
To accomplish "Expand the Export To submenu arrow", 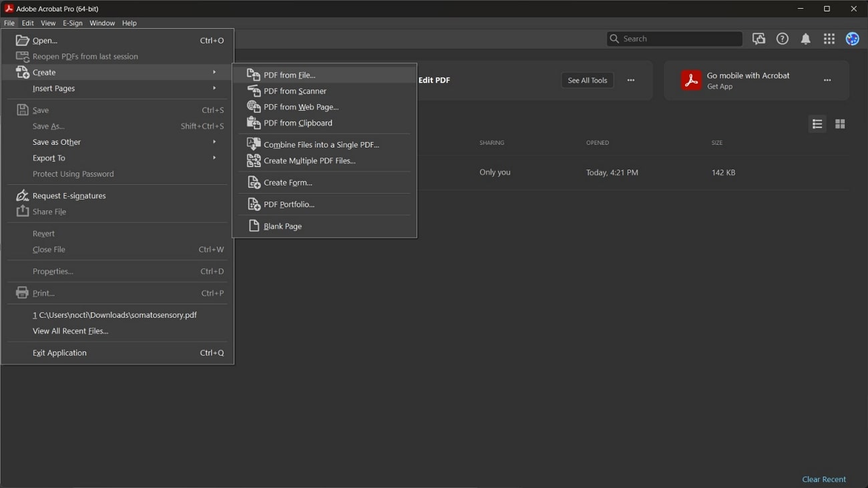I will [x=214, y=158].
